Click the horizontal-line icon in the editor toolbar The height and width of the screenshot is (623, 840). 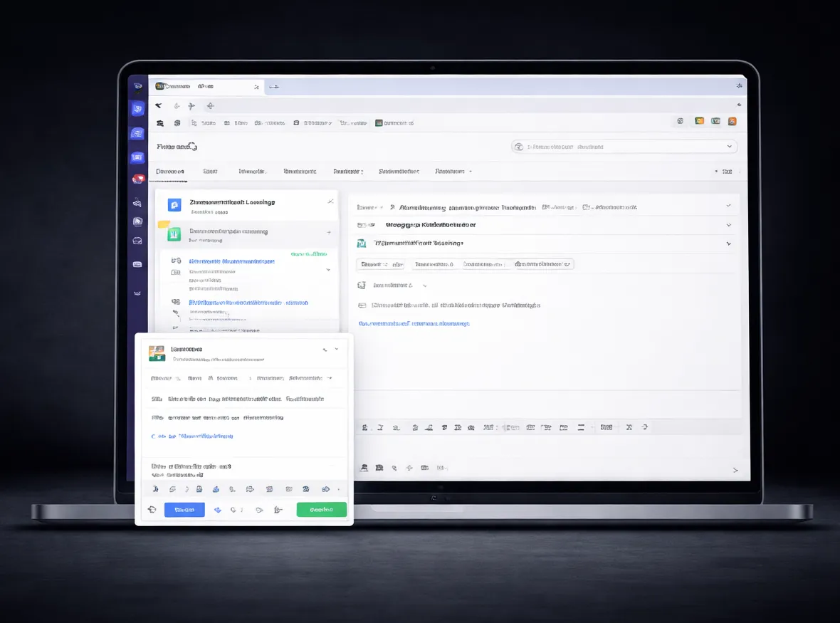point(581,427)
